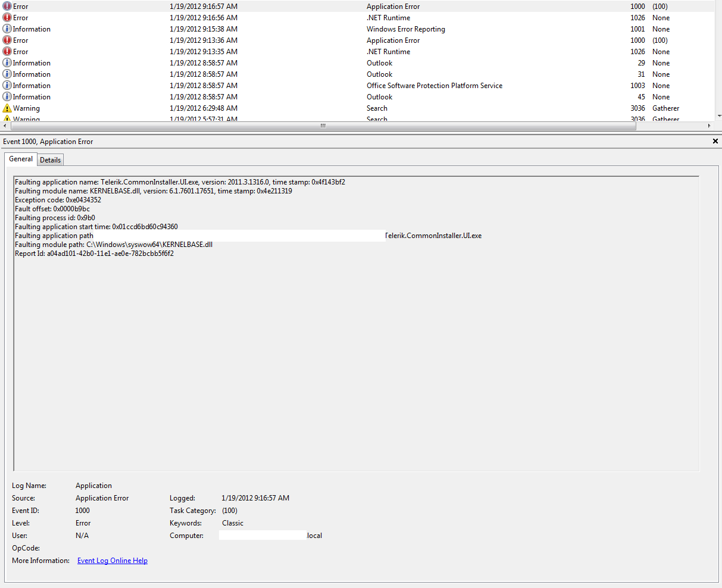Click the Log Name value "Application"
The height and width of the screenshot is (588, 722).
pyautogui.click(x=93, y=486)
